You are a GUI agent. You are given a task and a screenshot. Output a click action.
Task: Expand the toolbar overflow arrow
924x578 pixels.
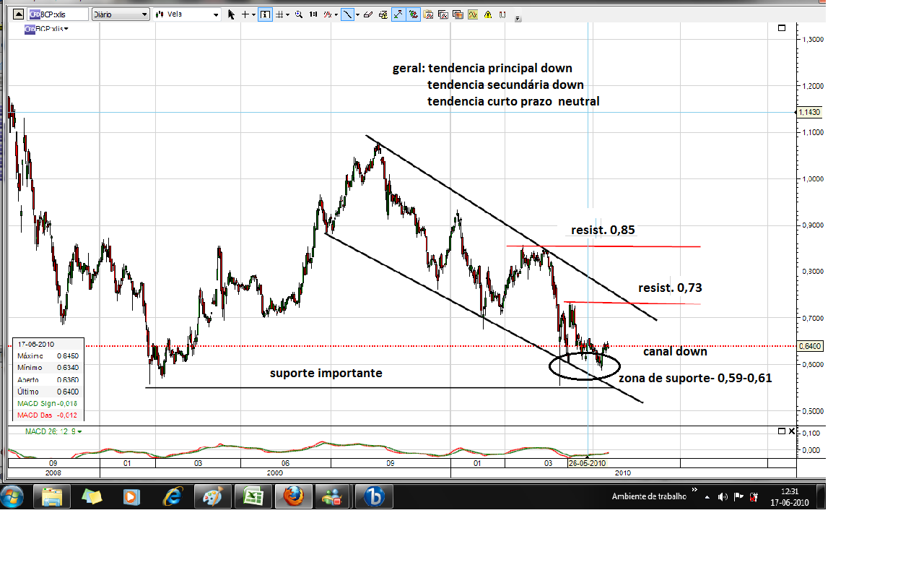(x=518, y=20)
